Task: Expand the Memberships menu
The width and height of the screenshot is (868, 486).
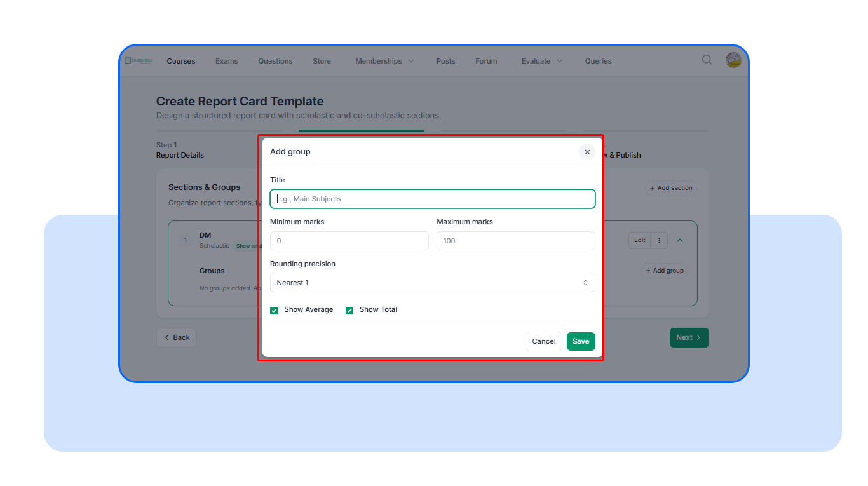Action: (384, 61)
